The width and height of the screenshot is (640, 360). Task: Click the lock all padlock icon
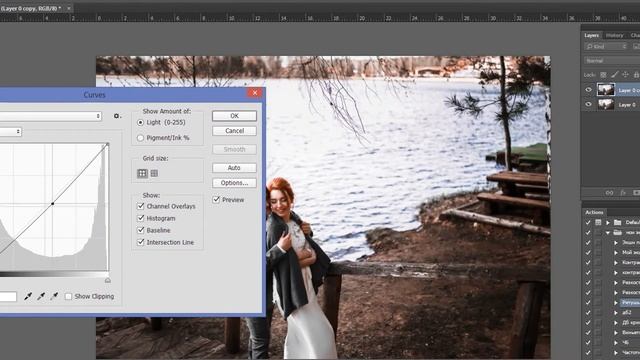(636, 75)
